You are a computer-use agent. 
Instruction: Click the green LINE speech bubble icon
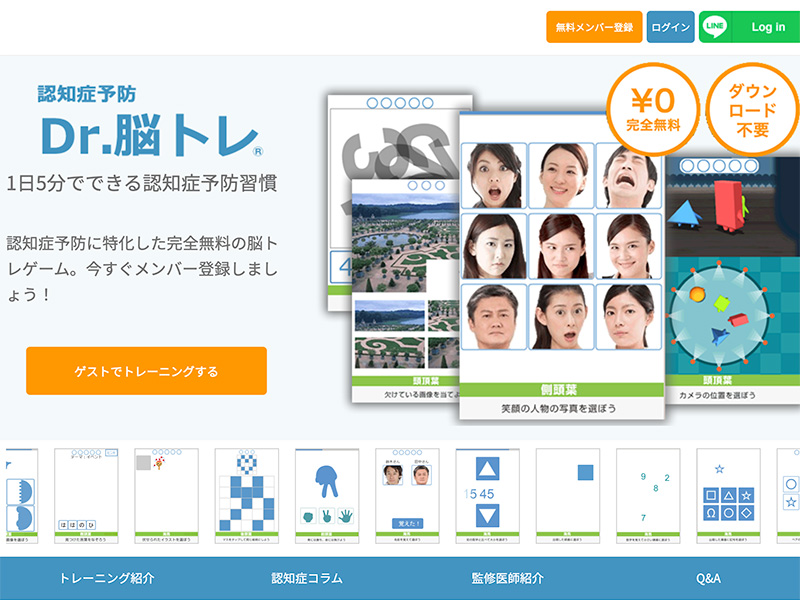pos(715,27)
